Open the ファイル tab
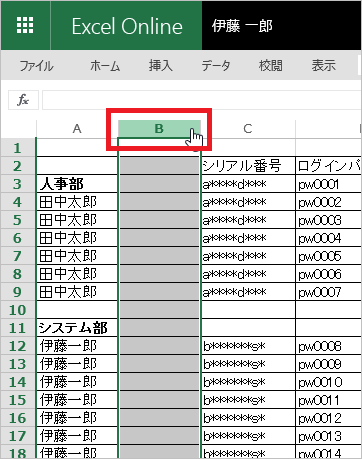This screenshot has height=459, width=362. click(36, 66)
